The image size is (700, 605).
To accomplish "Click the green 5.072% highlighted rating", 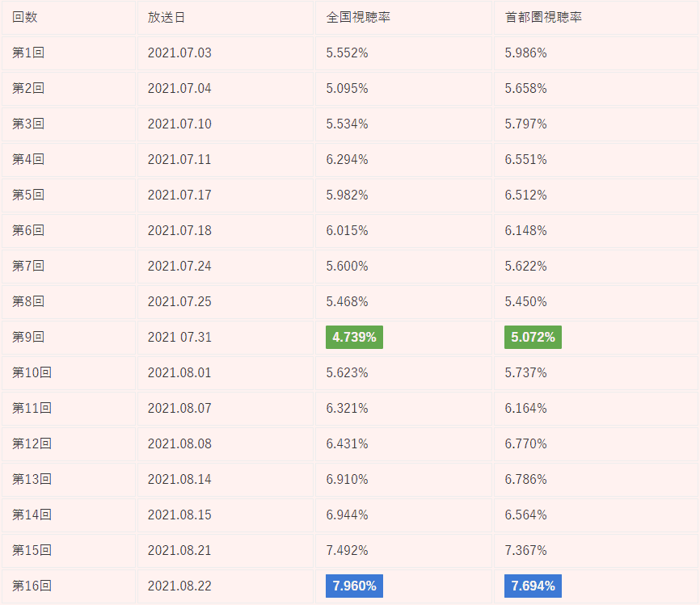I will tap(533, 337).
